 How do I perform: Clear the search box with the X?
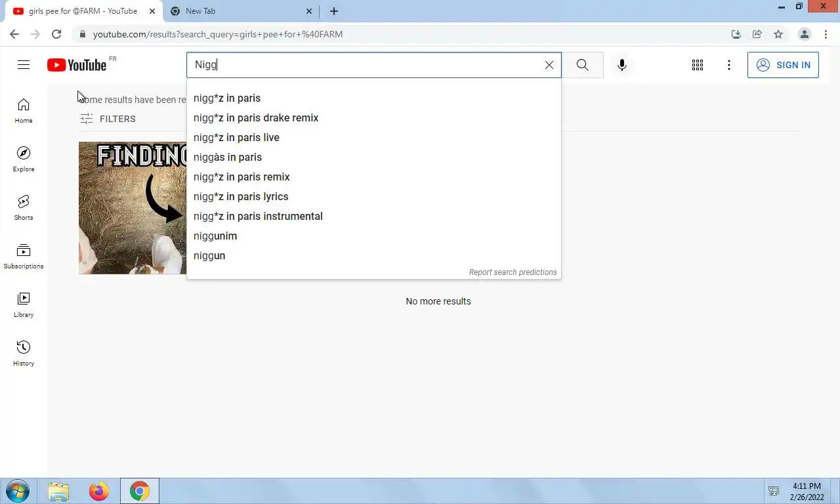549,65
